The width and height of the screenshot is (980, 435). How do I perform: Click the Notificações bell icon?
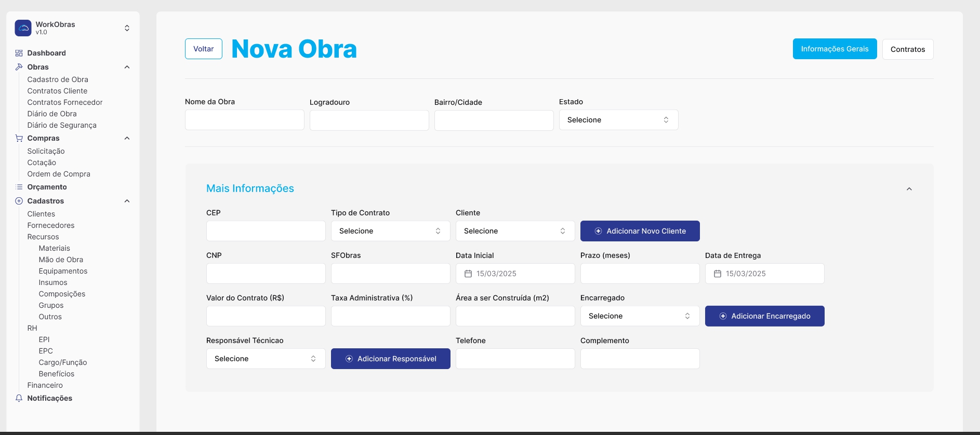[19, 398]
